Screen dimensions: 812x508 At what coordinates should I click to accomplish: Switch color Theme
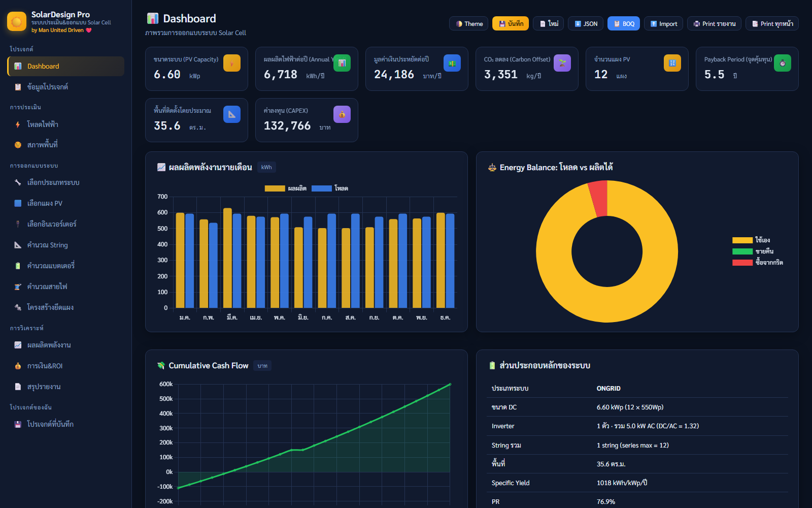pyautogui.click(x=469, y=24)
